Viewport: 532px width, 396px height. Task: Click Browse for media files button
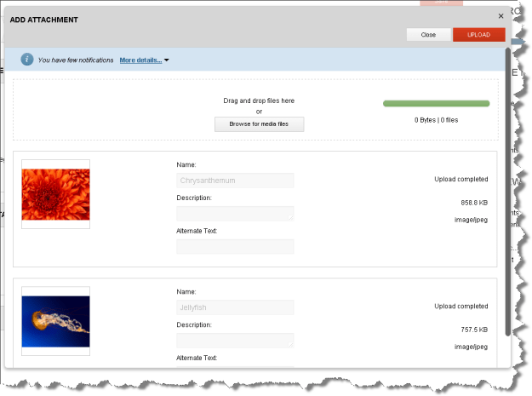260,124
